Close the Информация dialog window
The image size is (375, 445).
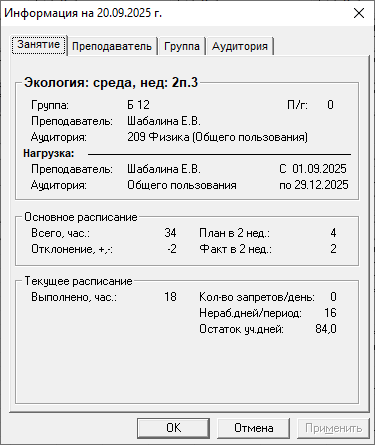[359, 13]
